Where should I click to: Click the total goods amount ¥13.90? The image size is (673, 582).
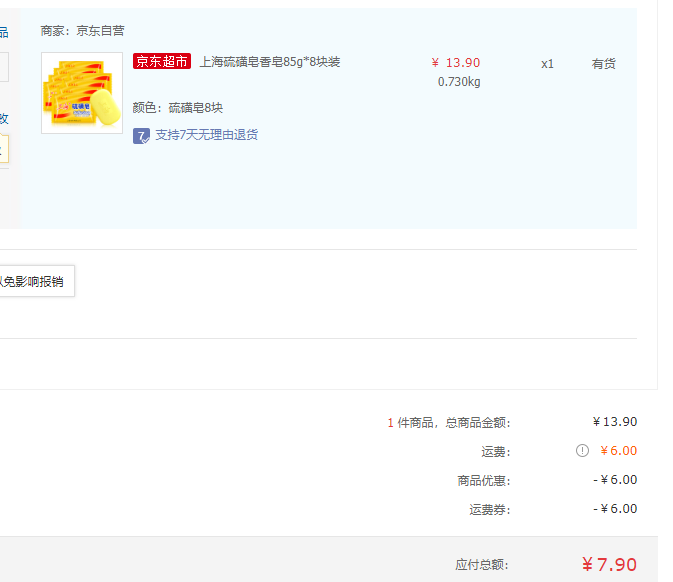(x=615, y=422)
